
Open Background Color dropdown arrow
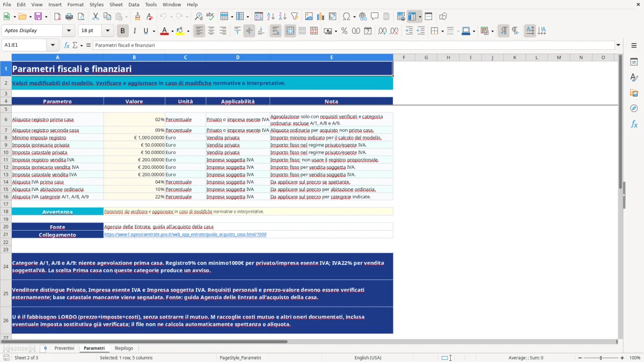click(x=188, y=31)
